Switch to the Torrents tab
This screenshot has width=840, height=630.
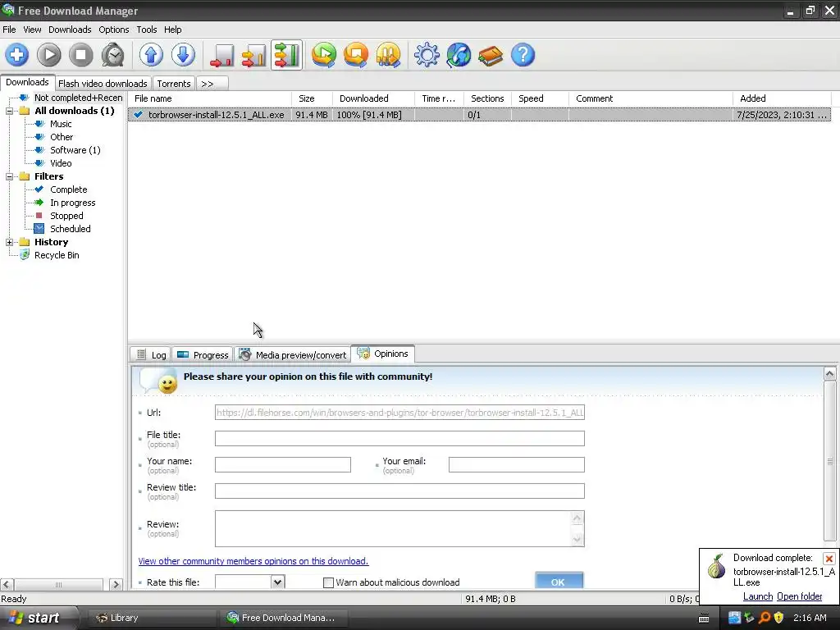tap(174, 84)
